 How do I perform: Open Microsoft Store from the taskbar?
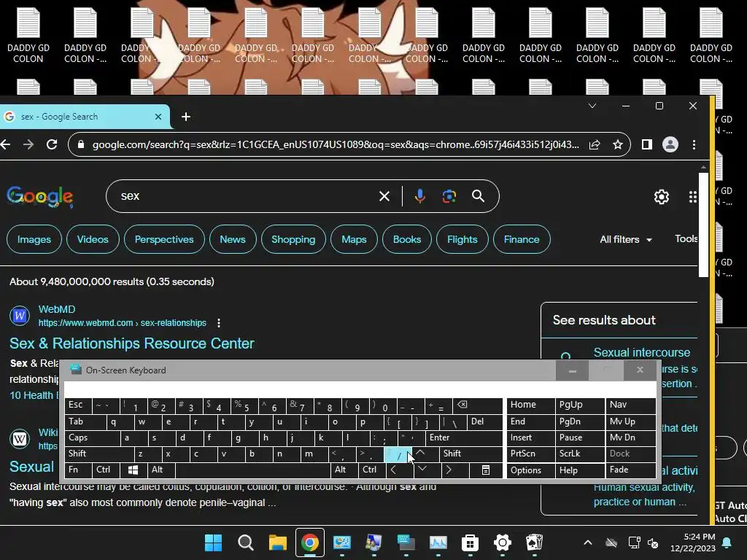click(470, 542)
